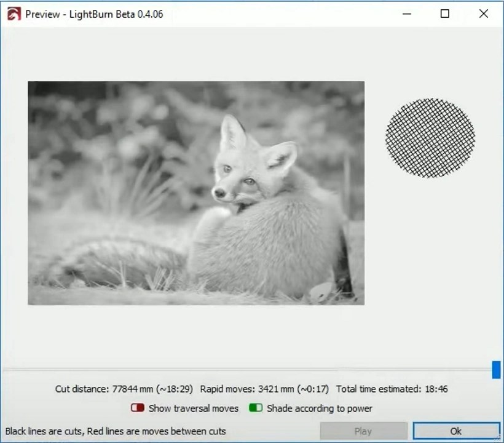Click the red traversal moves switch icon

(x=136, y=408)
